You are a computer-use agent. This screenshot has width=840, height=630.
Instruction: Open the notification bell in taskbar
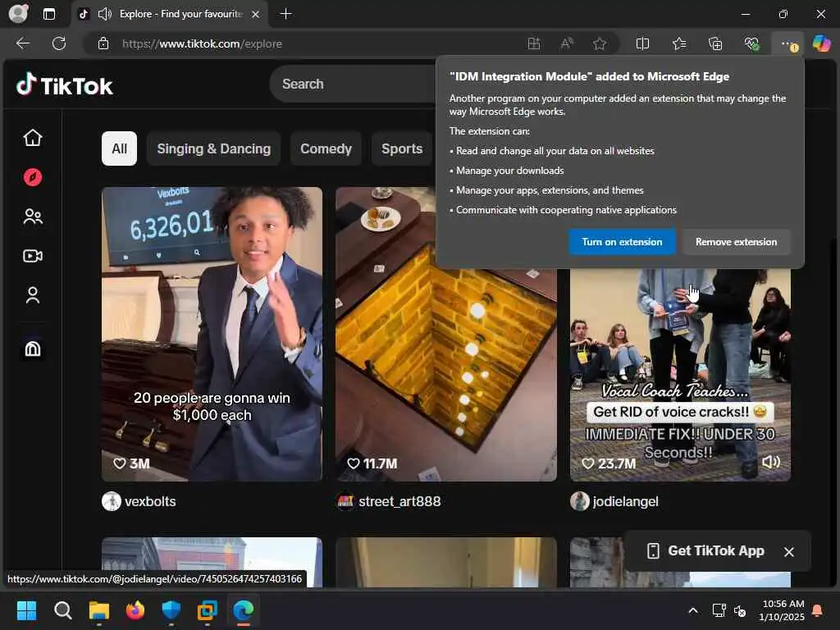click(818, 610)
